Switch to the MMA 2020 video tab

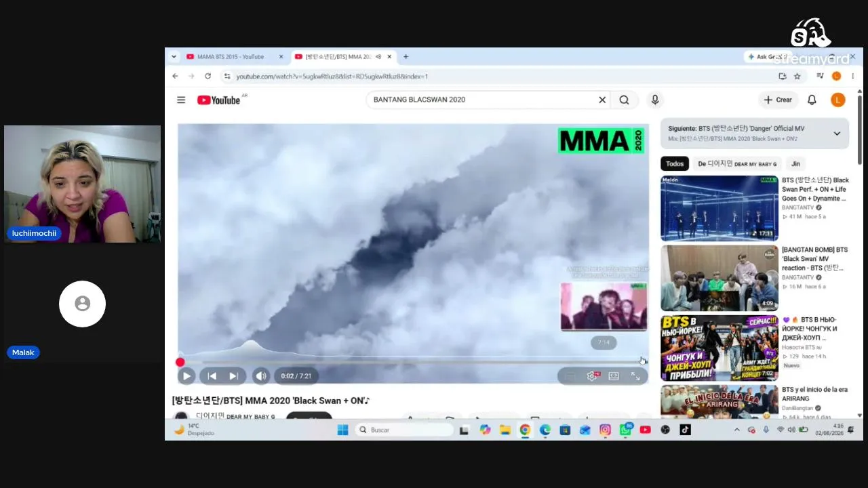tap(343, 57)
